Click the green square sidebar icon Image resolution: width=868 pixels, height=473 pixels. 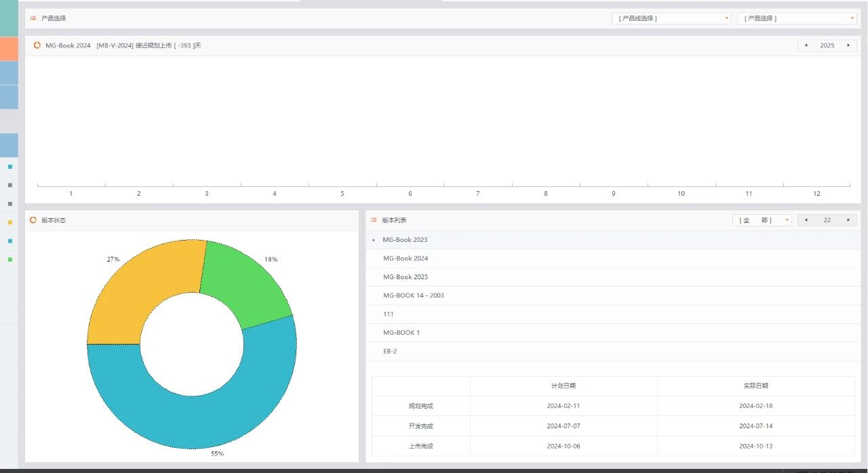tap(9, 259)
